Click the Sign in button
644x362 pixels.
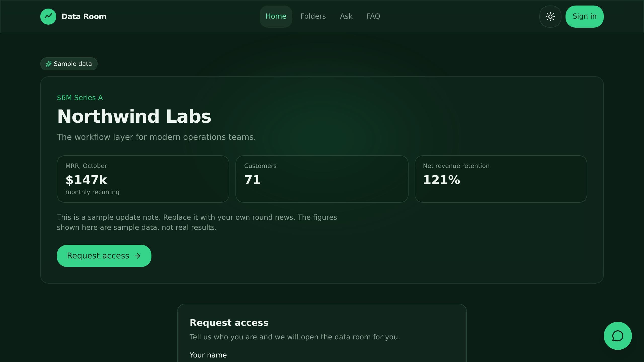tap(584, 17)
